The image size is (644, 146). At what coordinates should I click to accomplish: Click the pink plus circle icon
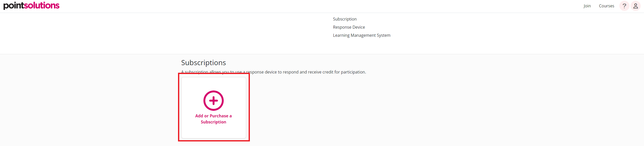(x=213, y=101)
